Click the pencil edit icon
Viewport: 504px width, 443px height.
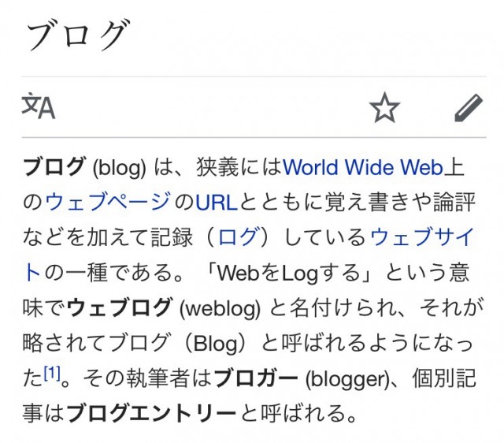(468, 107)
